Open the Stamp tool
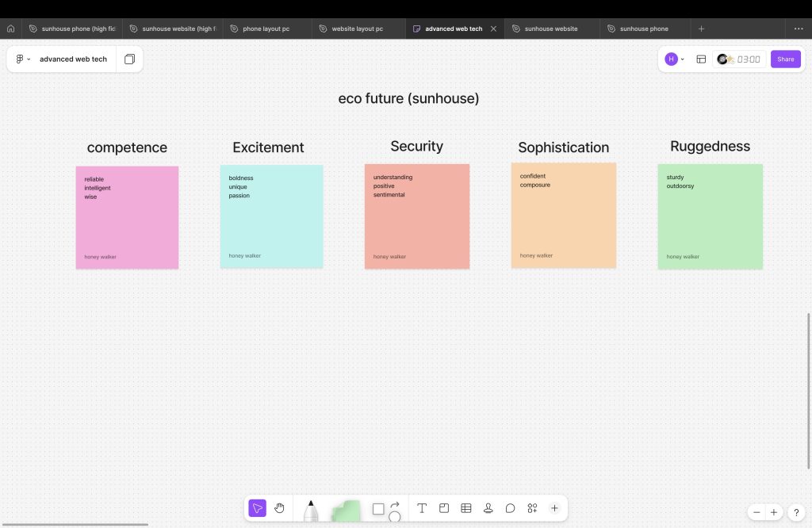The width and height of the screenshot is (812, 528). (x=488, y=508)
